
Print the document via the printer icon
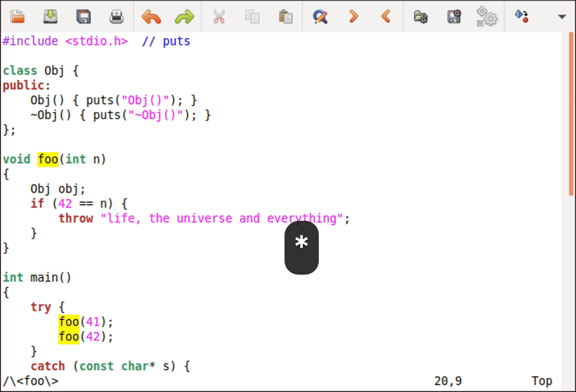pos(117,17)
